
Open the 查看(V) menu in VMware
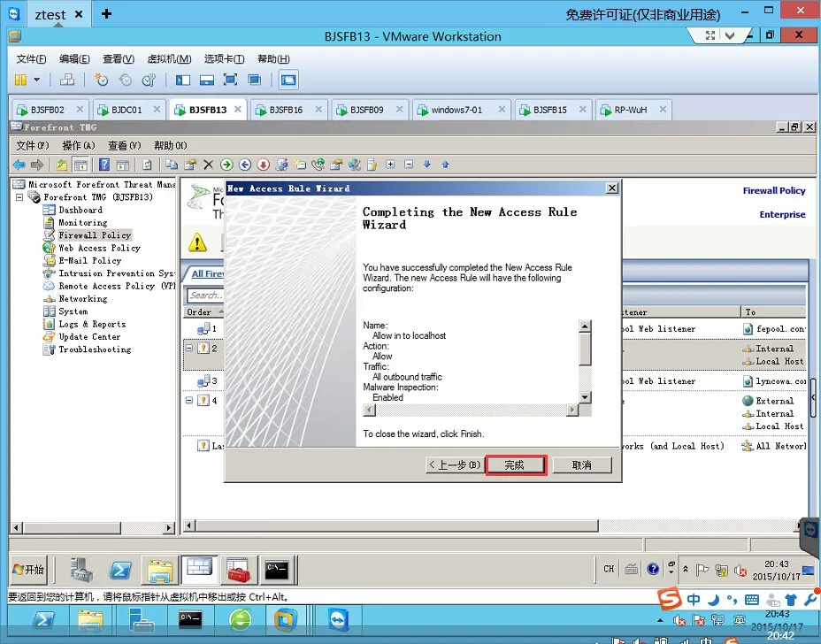click(x=119, y=58)
